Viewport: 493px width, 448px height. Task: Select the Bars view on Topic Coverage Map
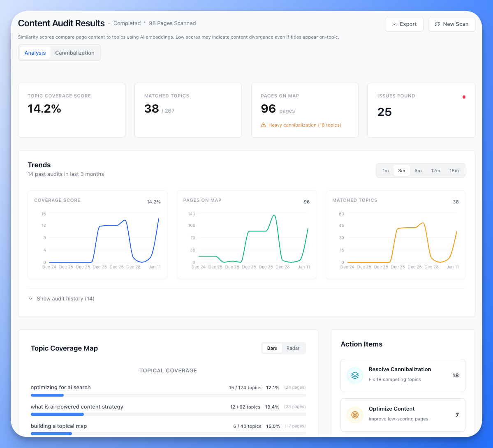point(272,348)
